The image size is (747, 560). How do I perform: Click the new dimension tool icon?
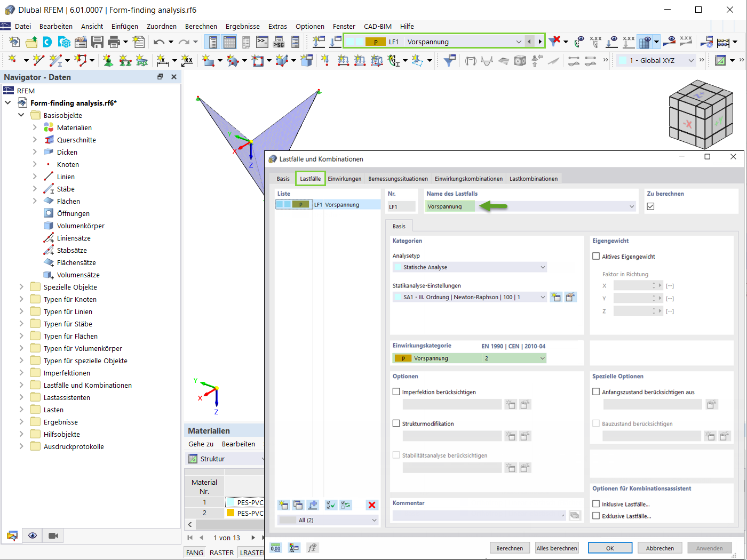[163, 60]
